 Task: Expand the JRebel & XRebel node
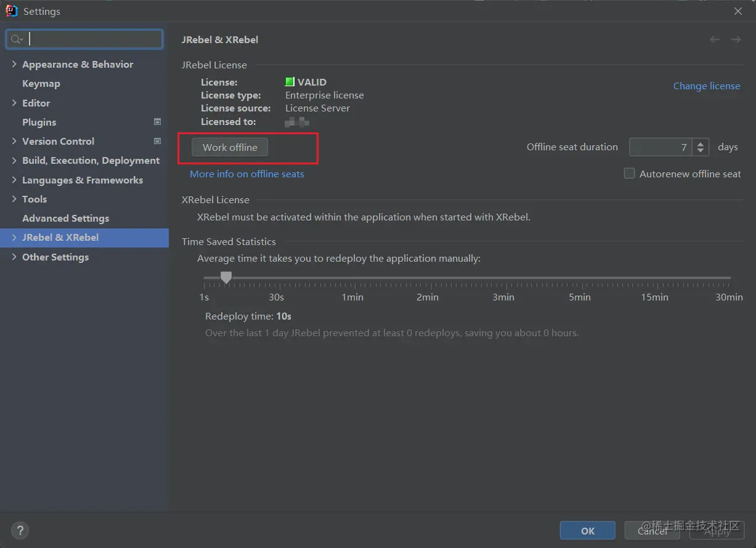[x=14, y=237]
